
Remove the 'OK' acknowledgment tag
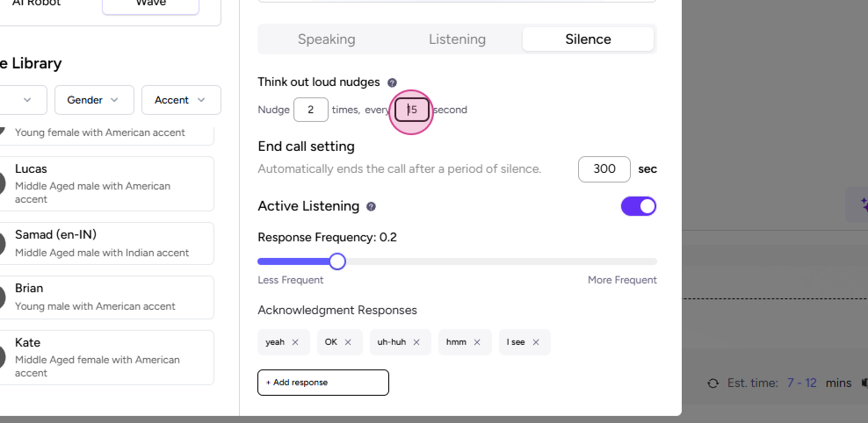coord(348,342)
